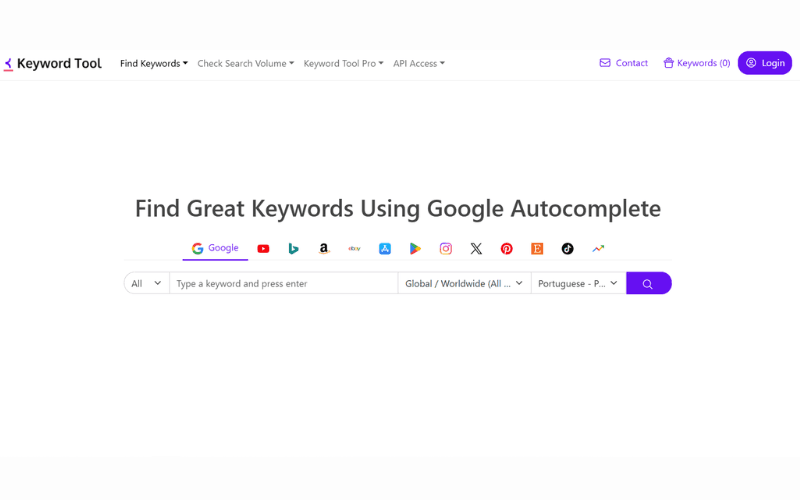Open Check Search Volume menu

[x=245, y=64]
